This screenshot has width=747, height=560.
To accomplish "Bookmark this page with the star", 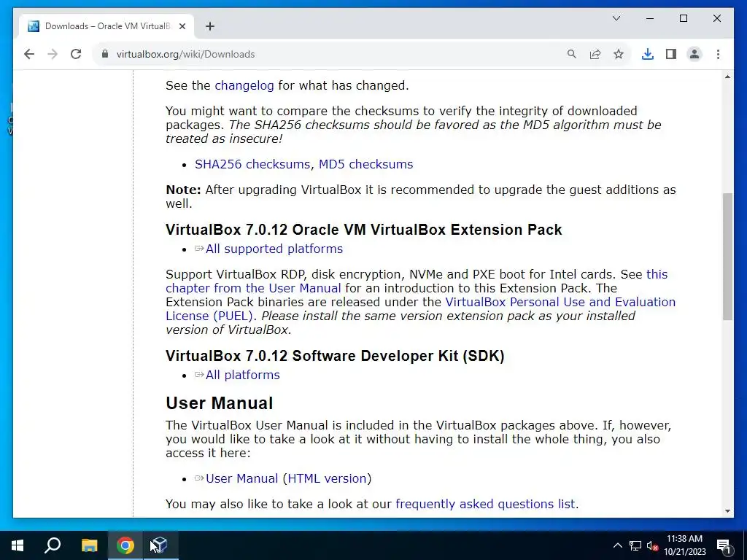I will (619, 54).
